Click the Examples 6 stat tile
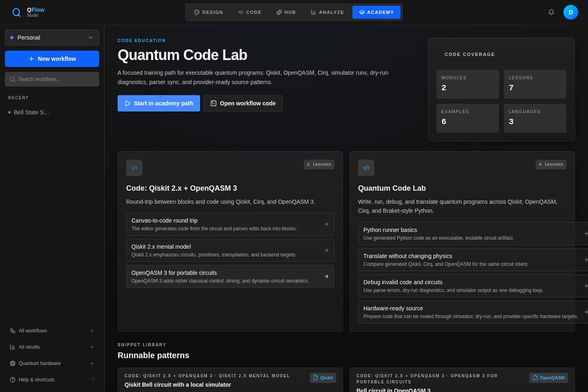Viewport: 588px width, 392px height. click(x=468, y=118)
